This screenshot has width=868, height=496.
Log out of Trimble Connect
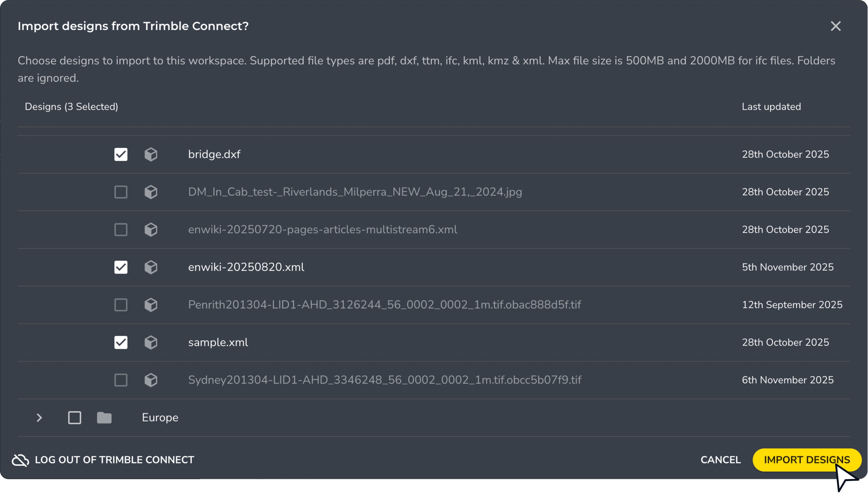click(x=115, y=460)
